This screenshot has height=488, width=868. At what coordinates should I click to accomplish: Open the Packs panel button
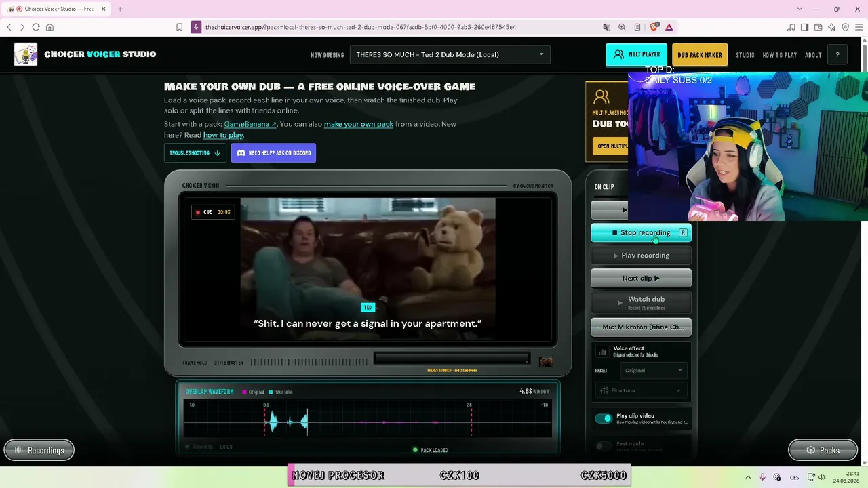point(823,450)
